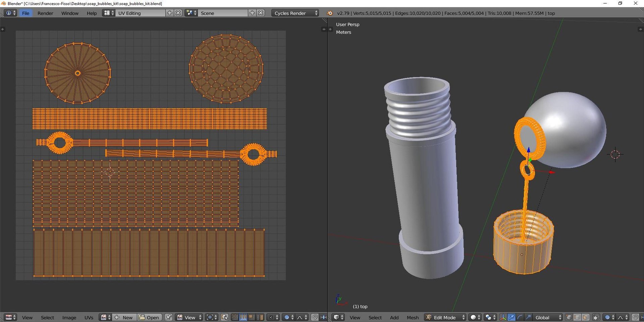Select the rotate manipulator arc icon

pos(520,317)
